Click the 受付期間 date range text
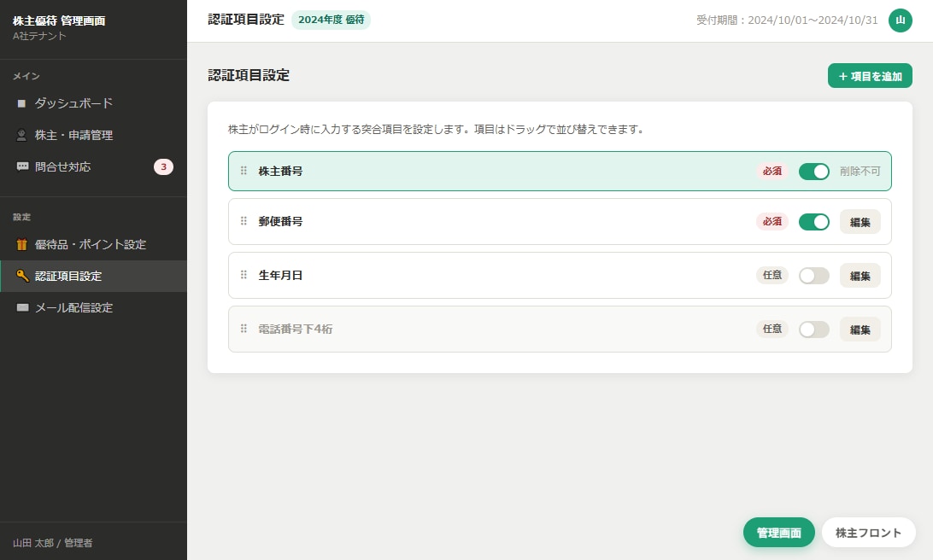The image size is (933, 560). pyautogui.click(x=787, y=20)
